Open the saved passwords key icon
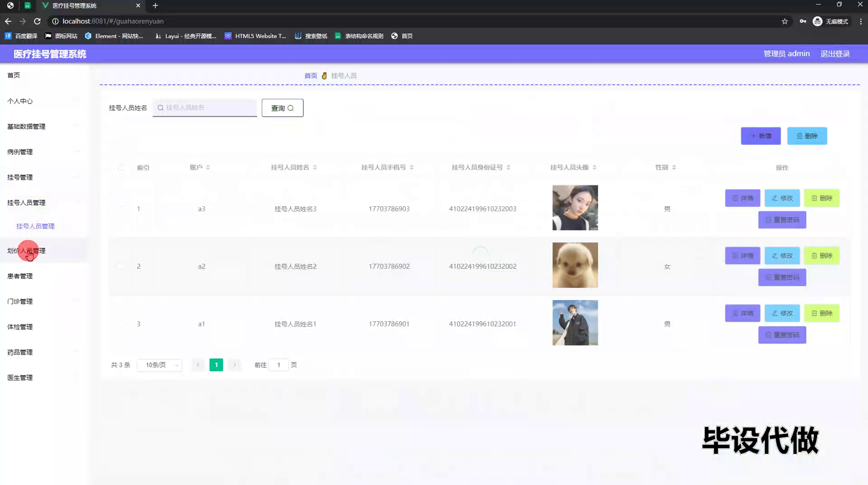The image size is (868, 485). 803,21
